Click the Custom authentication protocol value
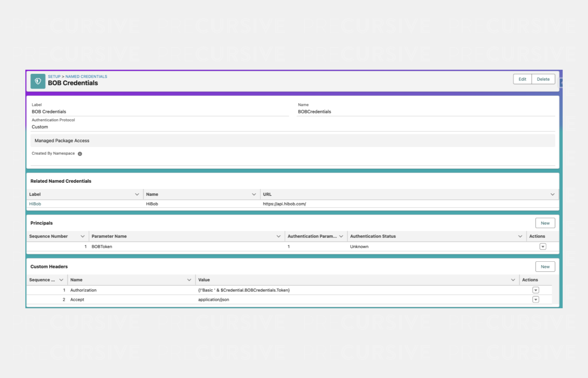The width and height of the screenshot is (588, 378). click(40, 127)
